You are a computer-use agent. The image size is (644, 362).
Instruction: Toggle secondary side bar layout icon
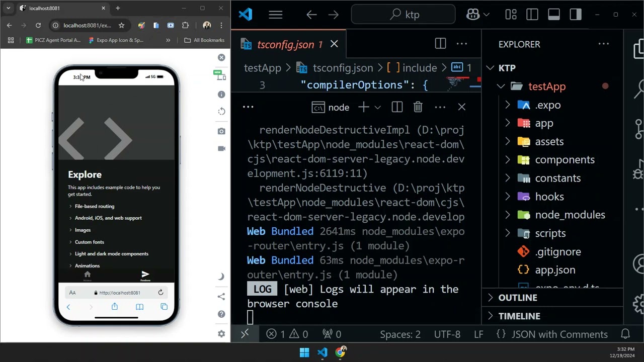576,15
